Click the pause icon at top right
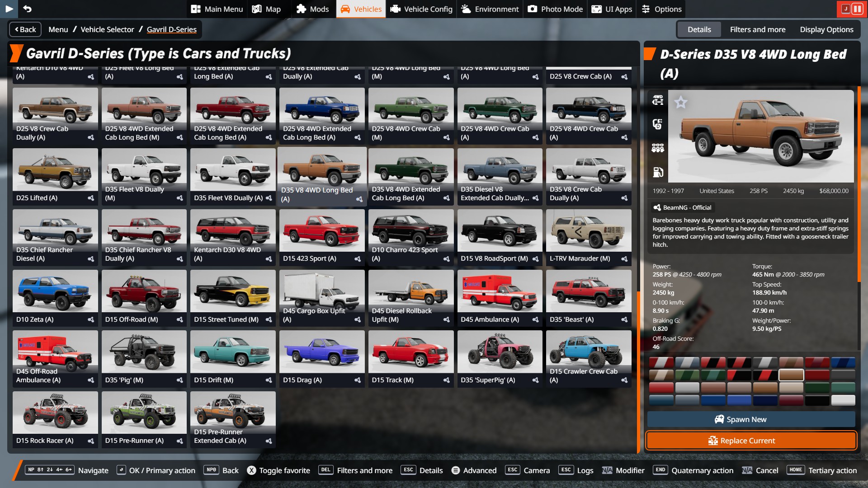 coord(857,9)
